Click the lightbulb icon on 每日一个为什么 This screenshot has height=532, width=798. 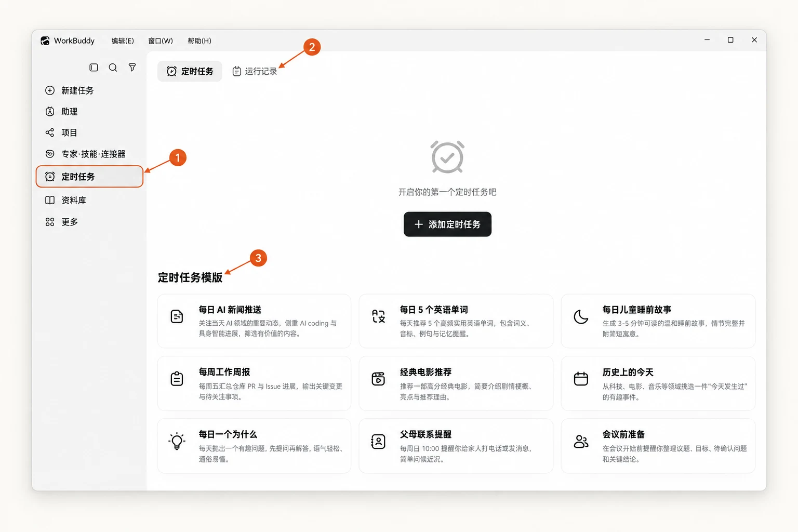pos(177,441)
